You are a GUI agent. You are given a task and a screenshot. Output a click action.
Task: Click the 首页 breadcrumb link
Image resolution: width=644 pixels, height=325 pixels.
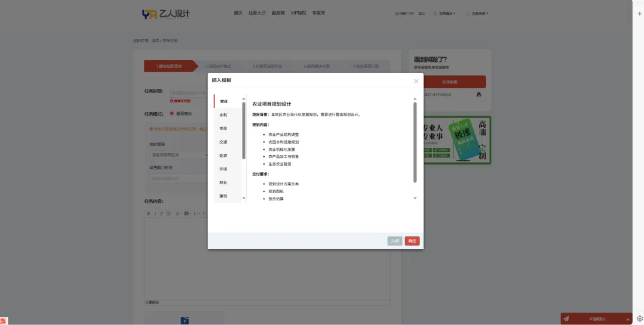tap(156, 41)
